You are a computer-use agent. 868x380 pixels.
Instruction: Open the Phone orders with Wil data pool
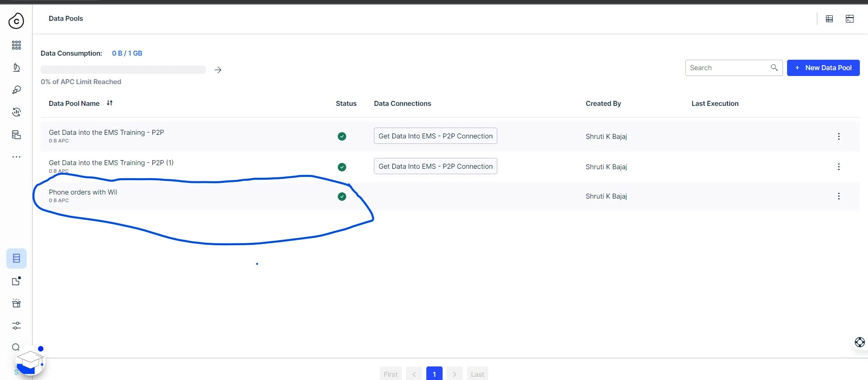[x=83, y=192]
